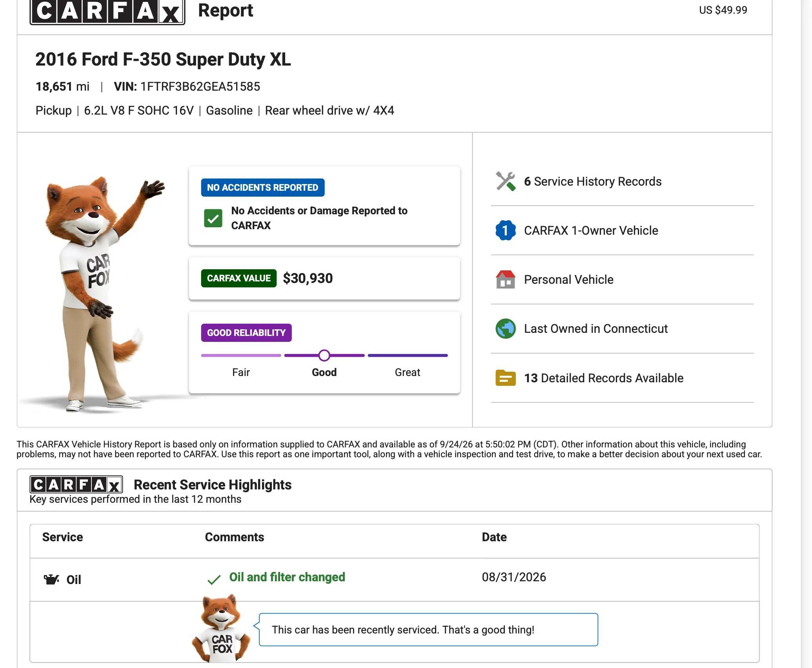Screen dimensions: 812x668
Task: Click the NO ACCIDENTS REPORTED blue badge
Action: (263, 188)
